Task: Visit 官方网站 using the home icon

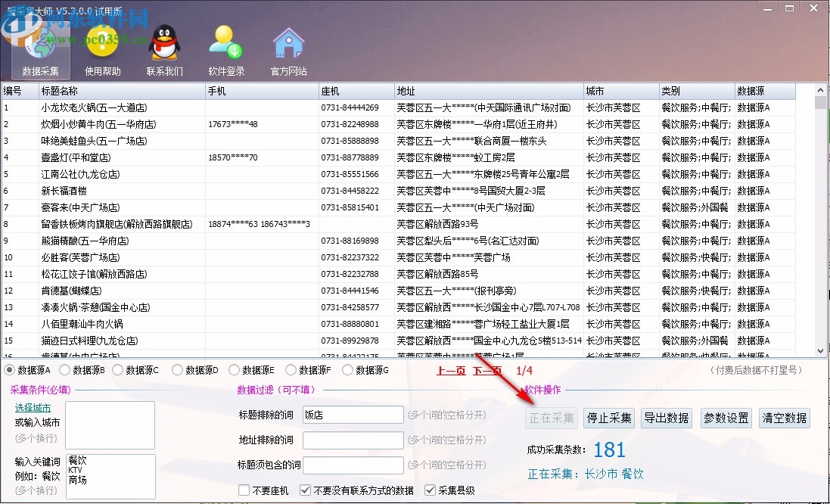Action: click(x=288, y=42)
